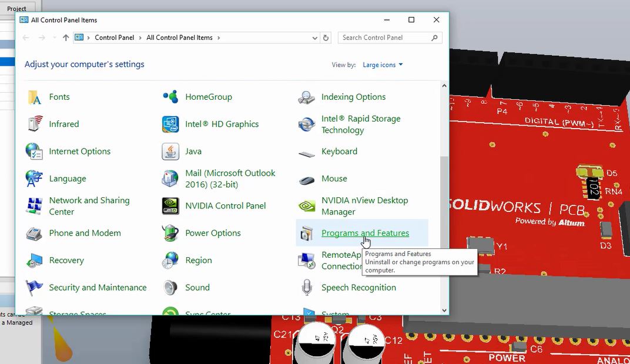Image resolution: width=630 pixels, height=364 pixels.
Task: Open Programs and Features link
Action: [365, 233]
